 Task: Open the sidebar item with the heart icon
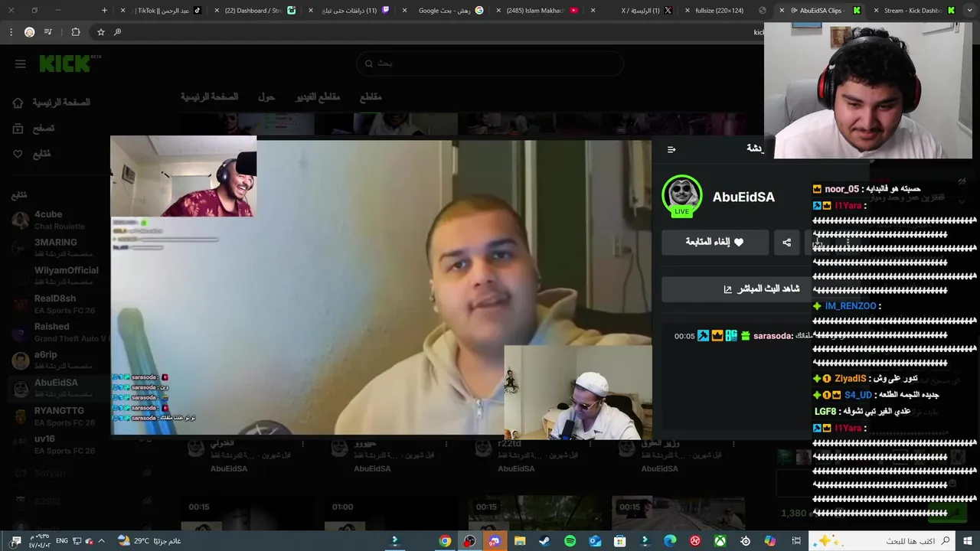32,154
